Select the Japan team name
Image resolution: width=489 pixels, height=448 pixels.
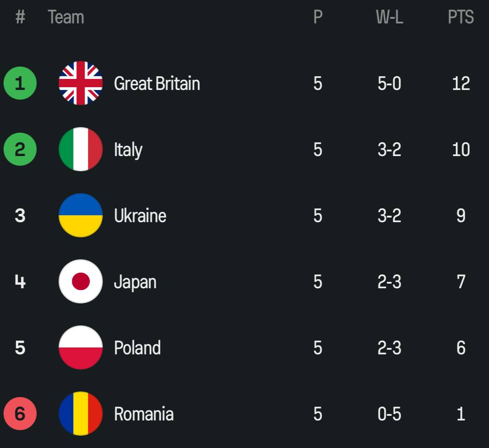tap(135, 282)
